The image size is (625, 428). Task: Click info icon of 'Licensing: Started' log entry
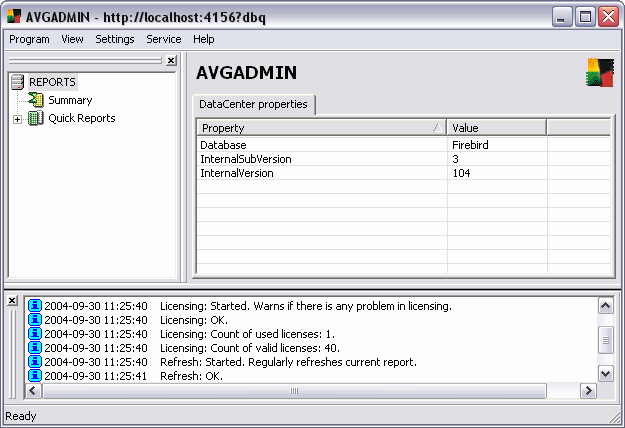click(35, 306)
